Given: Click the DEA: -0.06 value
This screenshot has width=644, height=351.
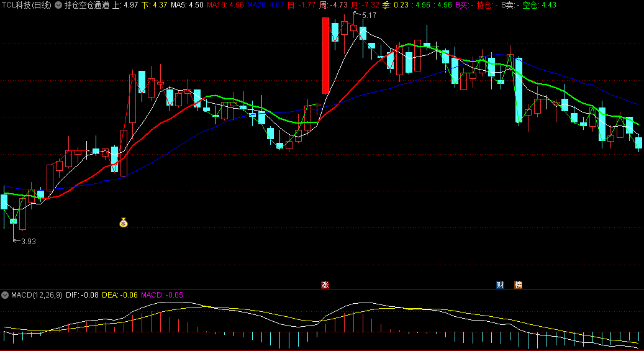Looking at the screenshot, I should 119,294.
